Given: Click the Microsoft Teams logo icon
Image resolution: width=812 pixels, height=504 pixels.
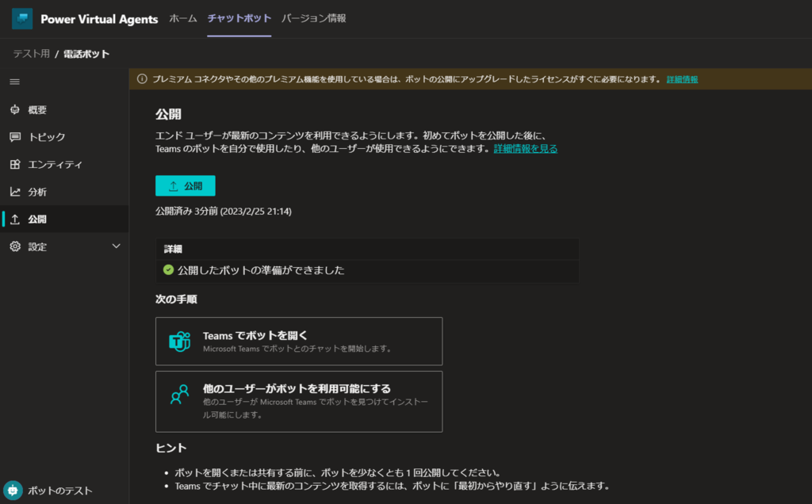Looking at the screenshot, I should [x=180, y=342].
